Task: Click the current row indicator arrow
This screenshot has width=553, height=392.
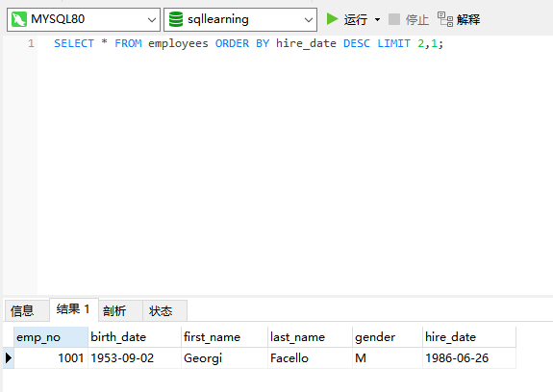Action: 9,358
